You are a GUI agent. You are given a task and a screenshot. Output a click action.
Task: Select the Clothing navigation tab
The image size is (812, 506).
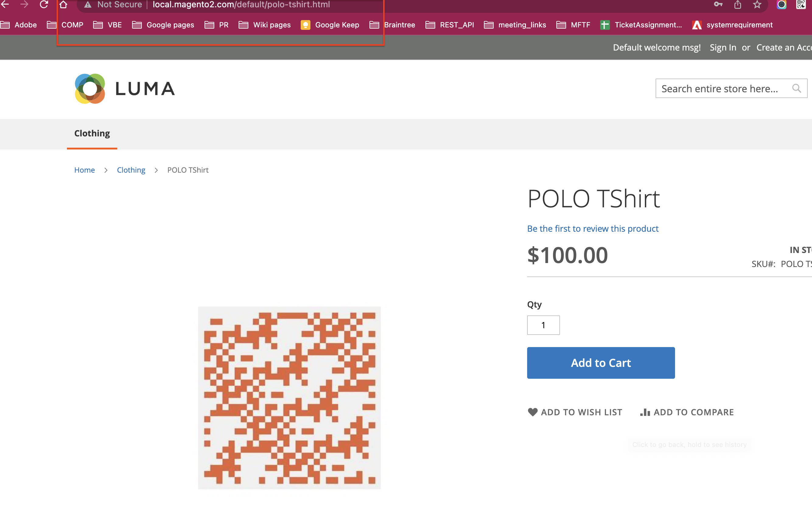[92, 133]
